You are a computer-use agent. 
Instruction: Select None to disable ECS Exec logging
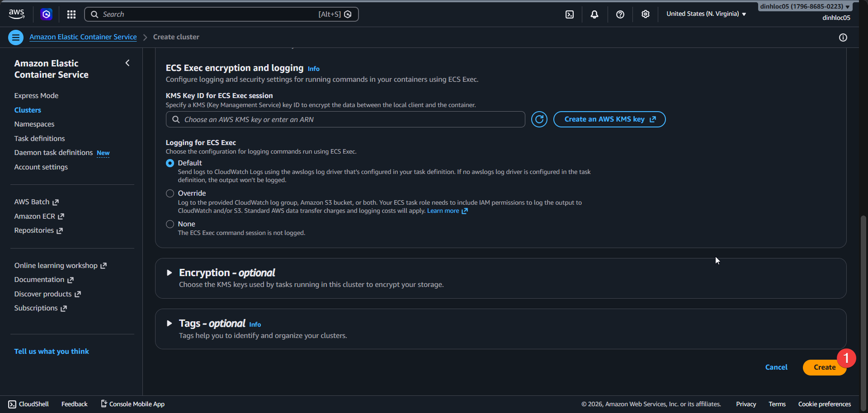click(170, 224)
